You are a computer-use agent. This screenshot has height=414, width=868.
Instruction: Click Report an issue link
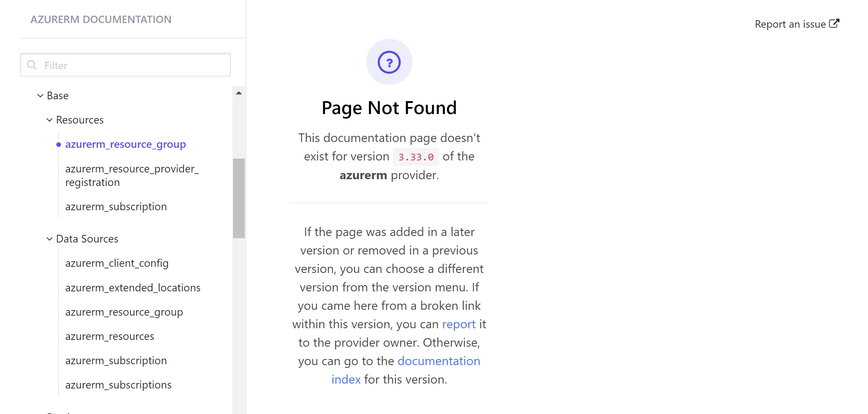[790, 24]
